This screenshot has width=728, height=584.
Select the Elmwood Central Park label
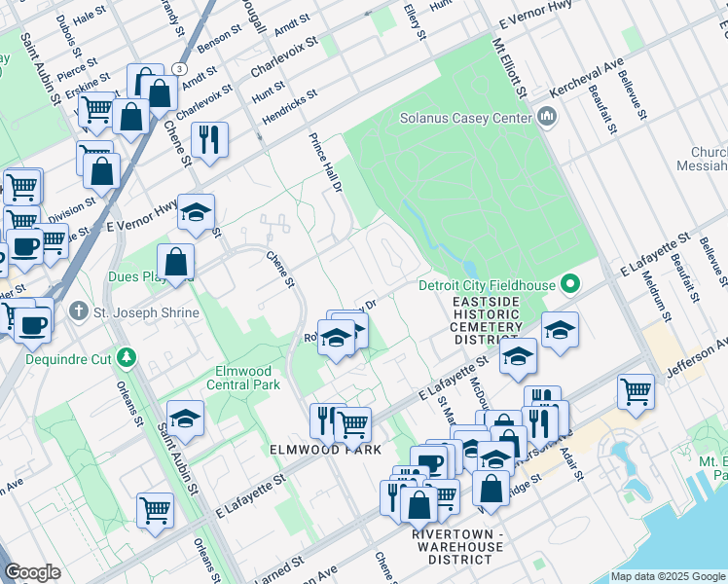(243, 378)
